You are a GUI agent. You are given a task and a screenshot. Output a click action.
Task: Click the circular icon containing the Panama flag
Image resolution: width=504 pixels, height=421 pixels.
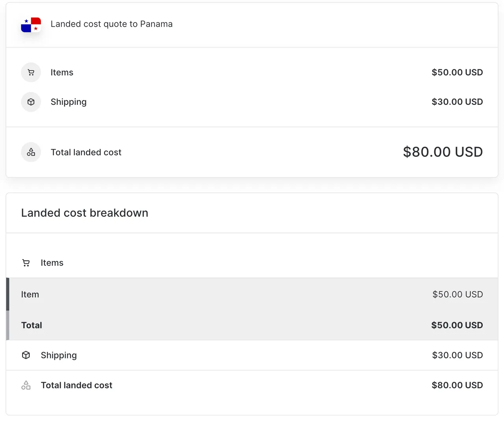(x=31, y=24)
